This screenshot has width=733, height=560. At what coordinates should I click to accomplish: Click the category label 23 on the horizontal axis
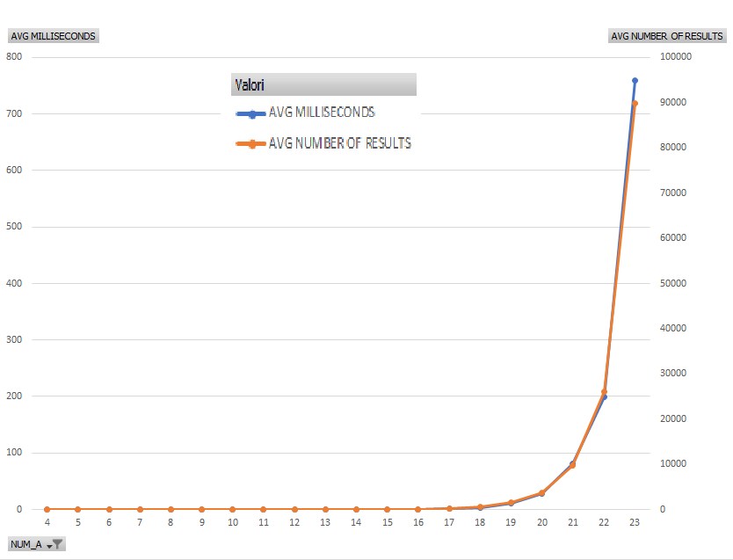point(635,522)
